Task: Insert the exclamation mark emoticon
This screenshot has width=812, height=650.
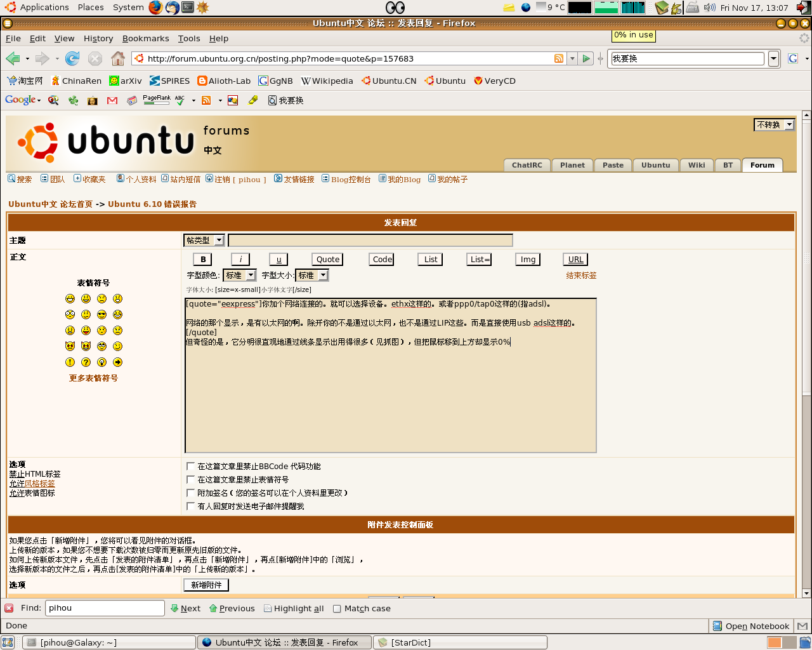Action: tap(70, 362)
